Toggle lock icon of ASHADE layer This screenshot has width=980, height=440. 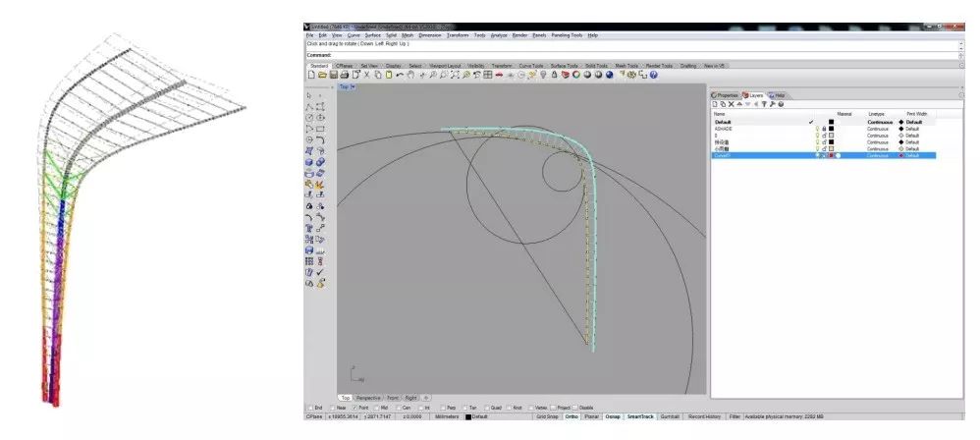pos(824,129)
